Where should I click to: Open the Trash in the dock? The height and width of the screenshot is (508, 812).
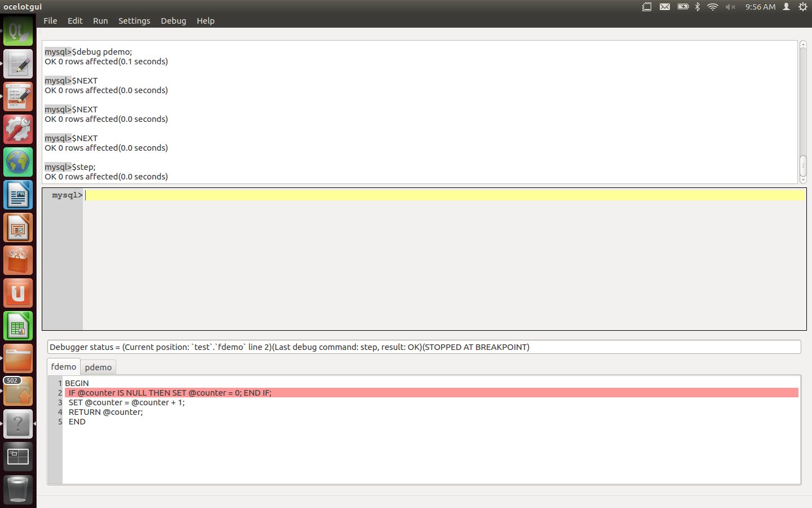18,489
